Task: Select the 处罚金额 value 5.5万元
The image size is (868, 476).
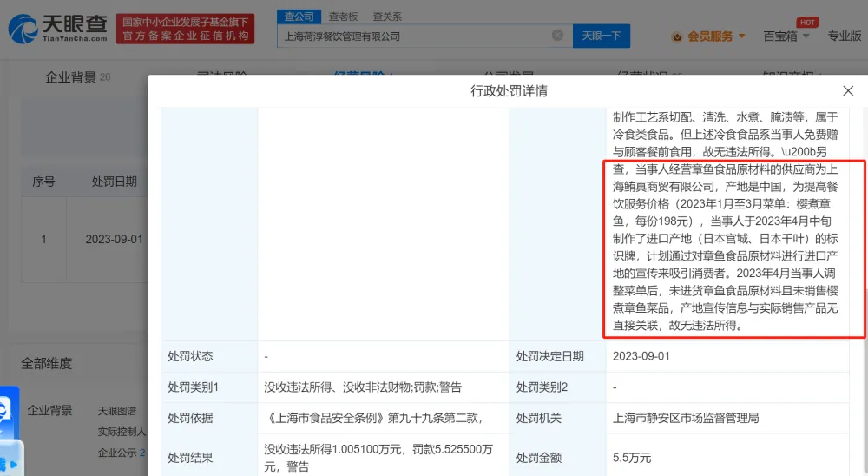Action: [x=632, y=458]
